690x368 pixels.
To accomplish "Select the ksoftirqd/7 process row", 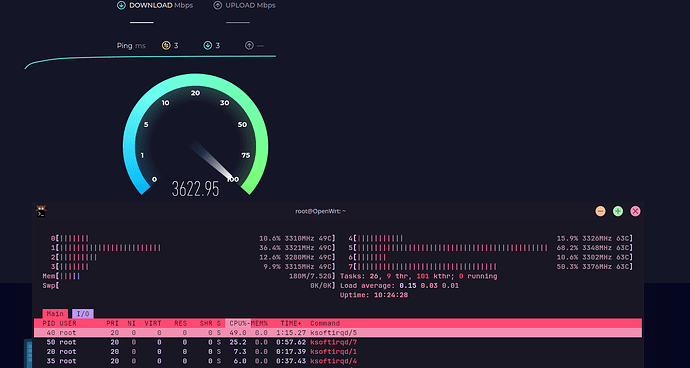I will point(338,342).
